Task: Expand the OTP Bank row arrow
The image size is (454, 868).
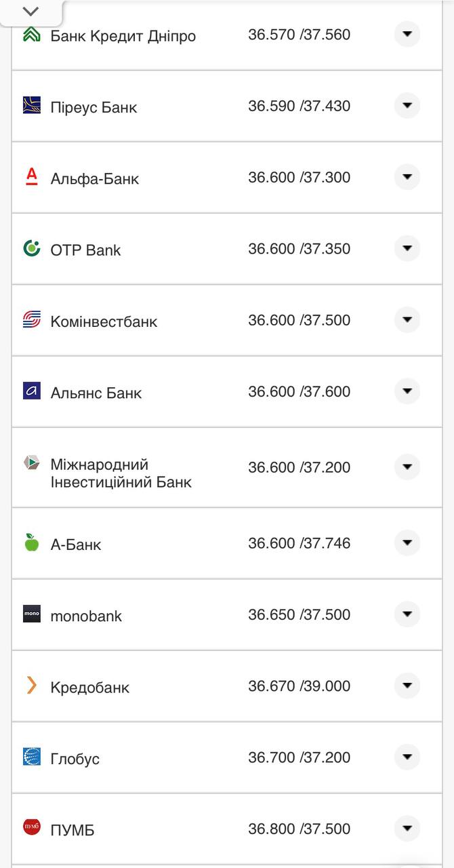Action: (407, 248)
